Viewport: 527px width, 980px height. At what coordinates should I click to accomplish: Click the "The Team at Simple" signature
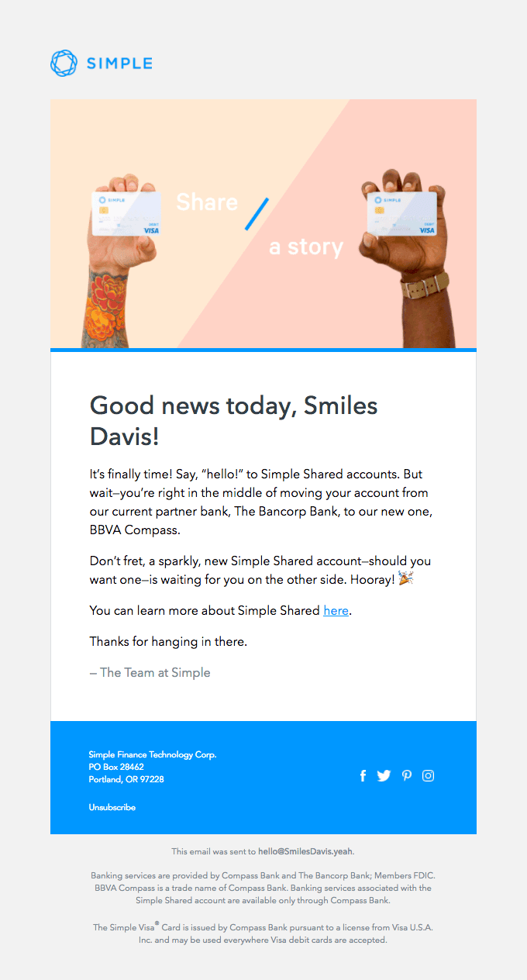point(150,673)
